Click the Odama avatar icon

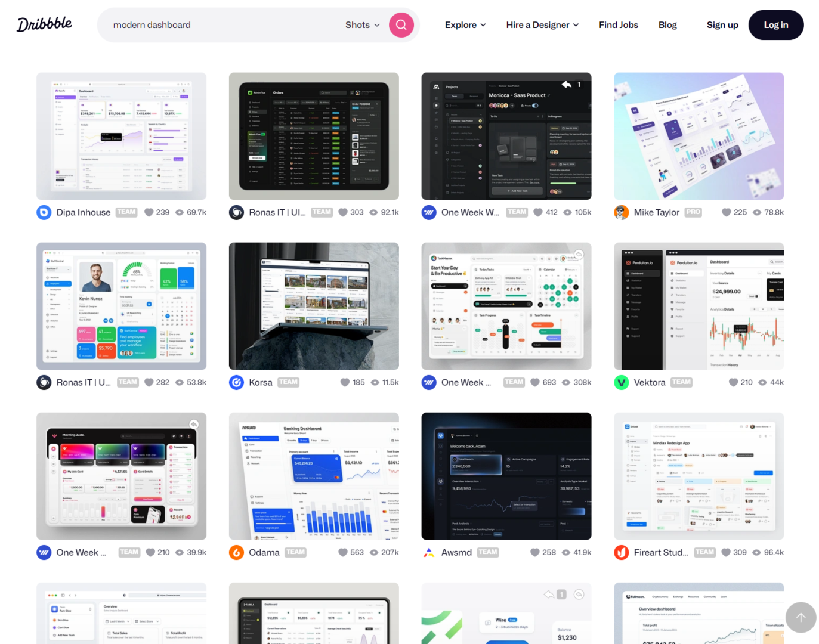[x=237, y=552]
